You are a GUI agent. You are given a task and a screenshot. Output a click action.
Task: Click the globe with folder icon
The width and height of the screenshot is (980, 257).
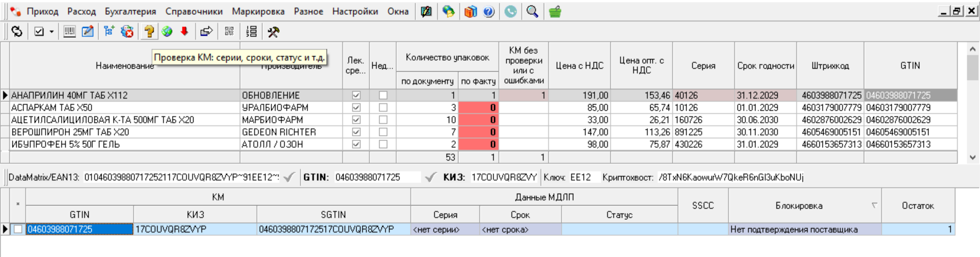point(449,11)
